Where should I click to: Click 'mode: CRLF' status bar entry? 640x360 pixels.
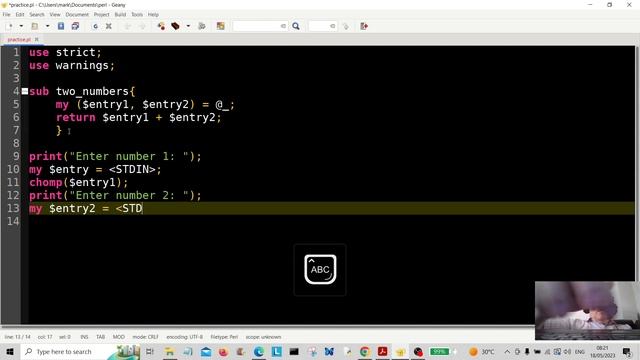[145, 337]
